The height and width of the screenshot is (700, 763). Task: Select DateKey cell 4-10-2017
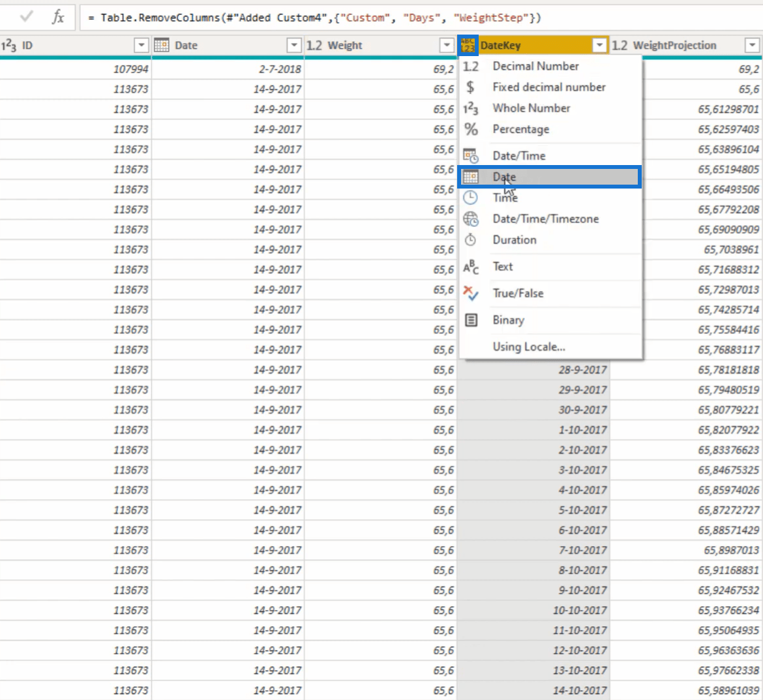point(533,490)
